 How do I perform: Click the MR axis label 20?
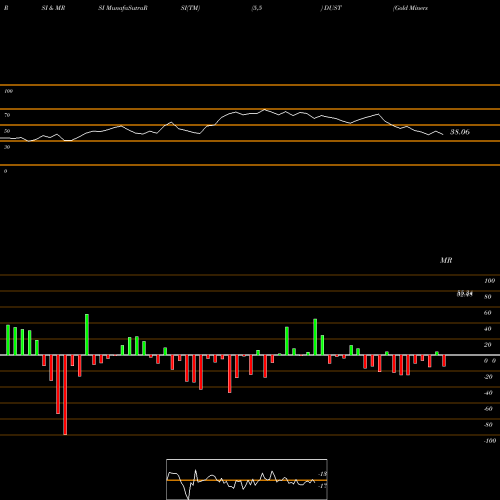pos(488,345)
